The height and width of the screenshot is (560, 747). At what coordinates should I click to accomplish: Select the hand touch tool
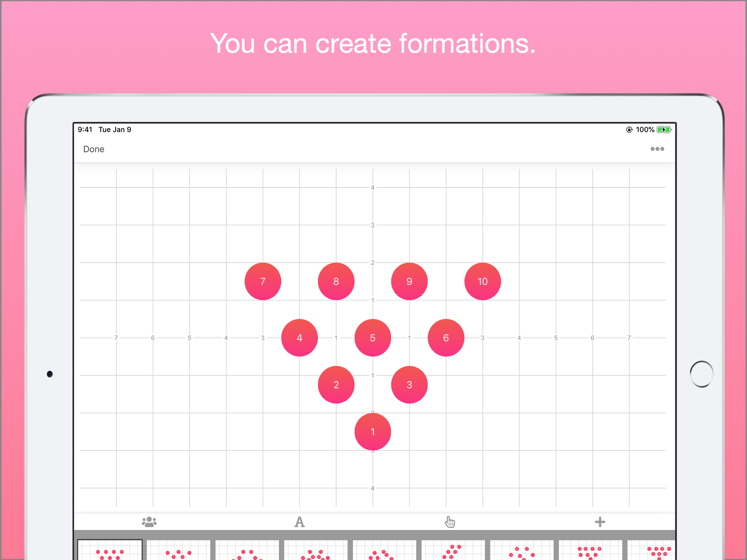450,522
